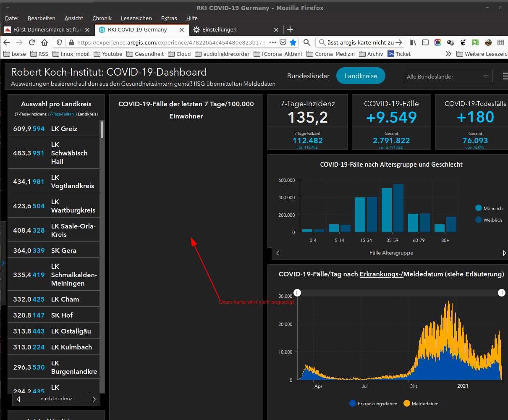Open the Firefox library icon
508x420 pixels.
click(413, 42)
